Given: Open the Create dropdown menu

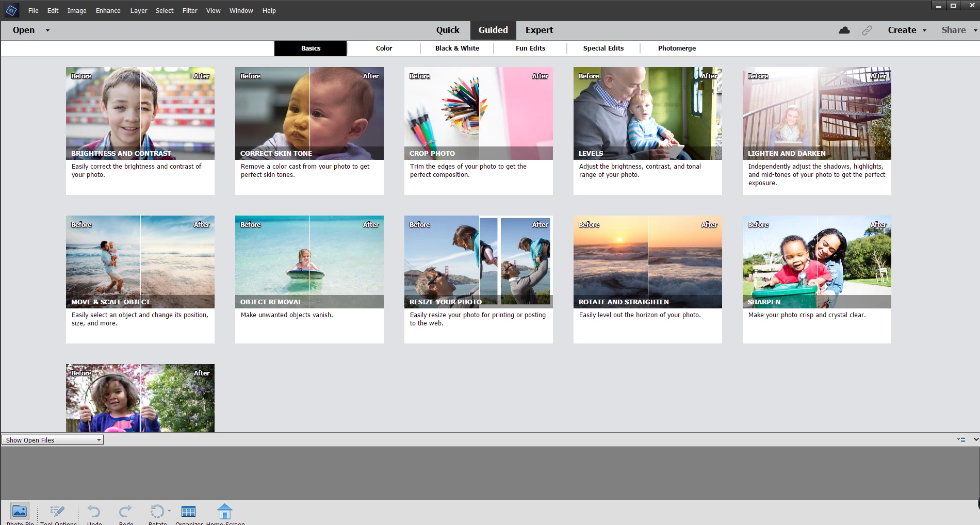Looking at the screenshot, I should click(907, 30).
